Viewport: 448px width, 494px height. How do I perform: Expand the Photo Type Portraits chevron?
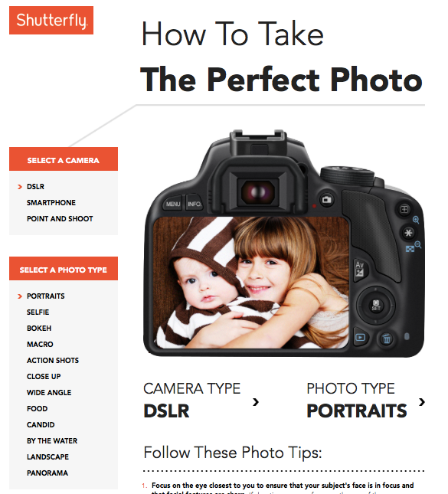click(422, 401)
